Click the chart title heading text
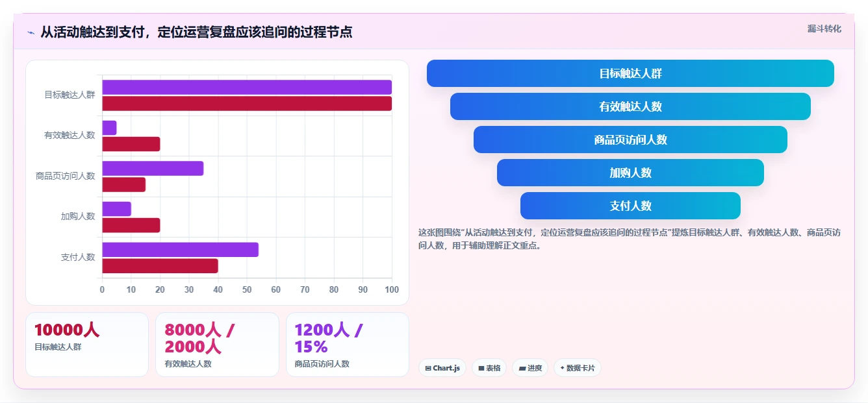Screen dimensions: 868x403 (196, 32)
